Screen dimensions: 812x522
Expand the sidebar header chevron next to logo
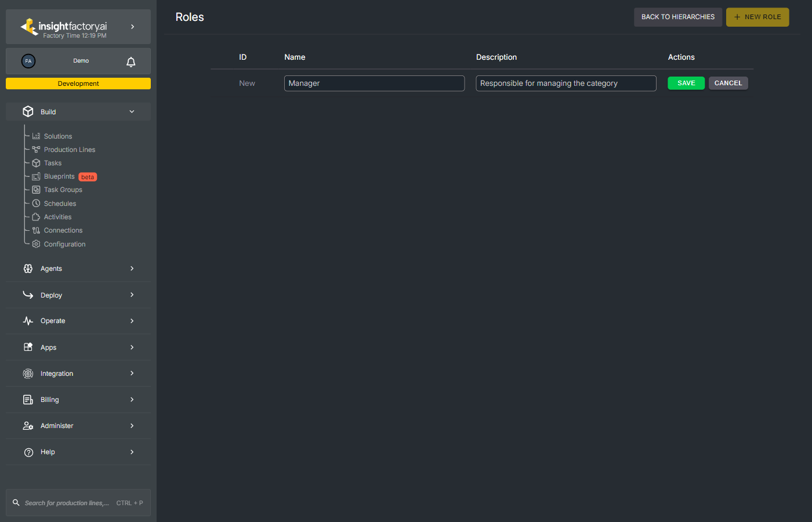[x=133, y=27]
